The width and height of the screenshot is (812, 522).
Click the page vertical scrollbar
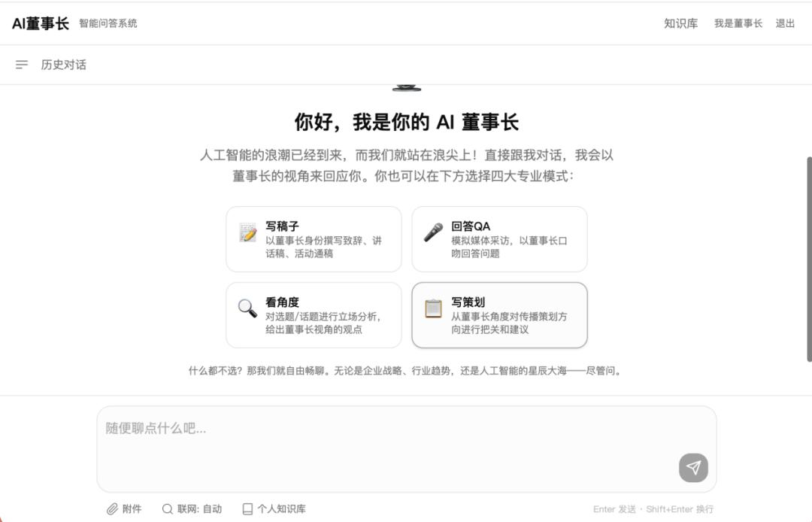click(x=809, y=259)
